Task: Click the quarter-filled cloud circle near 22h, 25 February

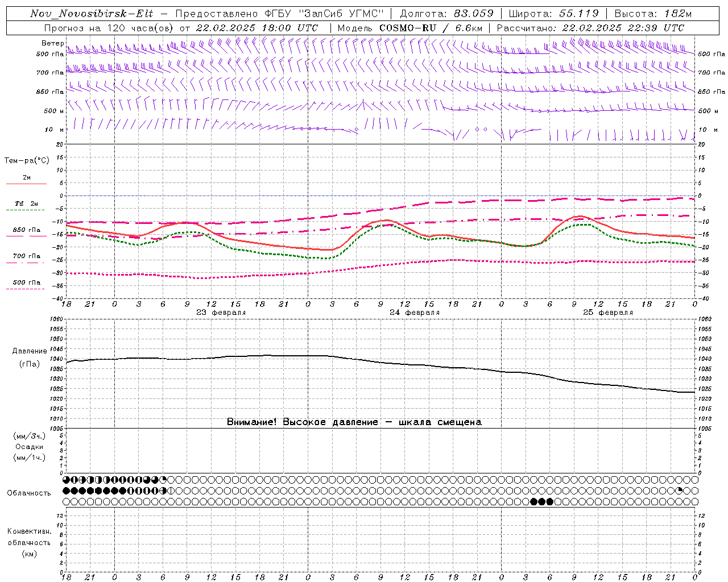Action: click(x=679, y=490)
